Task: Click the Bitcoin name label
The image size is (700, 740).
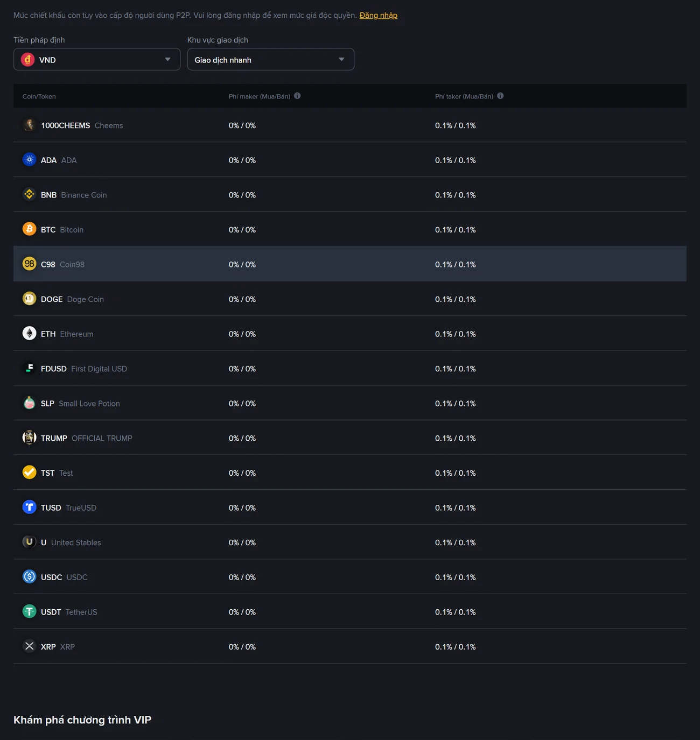Action: click(72, 230)
